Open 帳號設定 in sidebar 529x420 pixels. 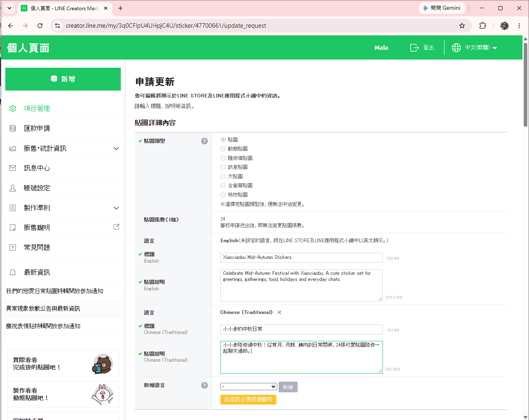(63, 188)
